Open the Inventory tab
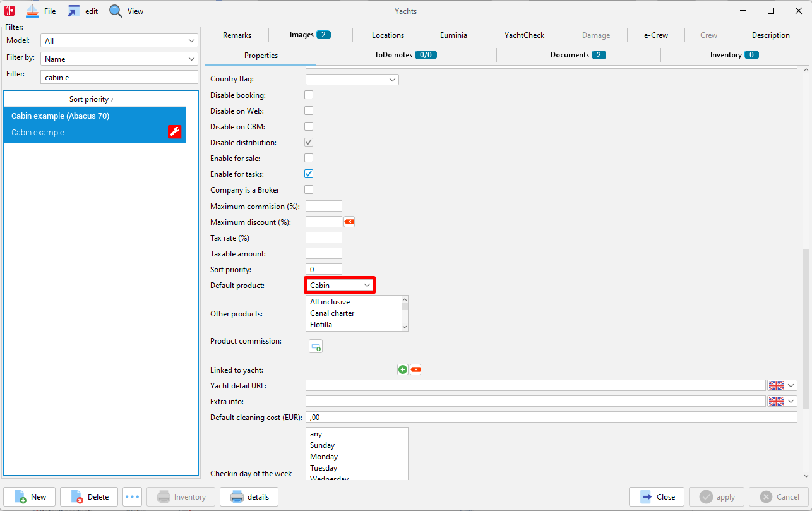The height and width of the screenshot is (511, 812). [x=734, y=56]
